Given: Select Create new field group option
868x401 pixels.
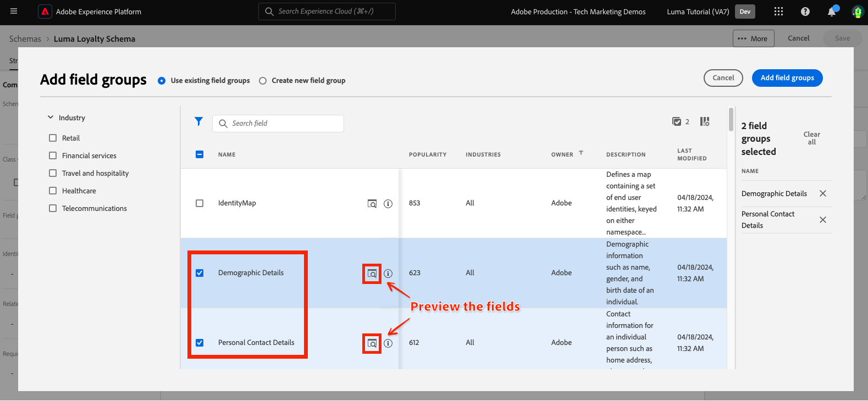Looking at the screenshot, I should coord(263,81).
